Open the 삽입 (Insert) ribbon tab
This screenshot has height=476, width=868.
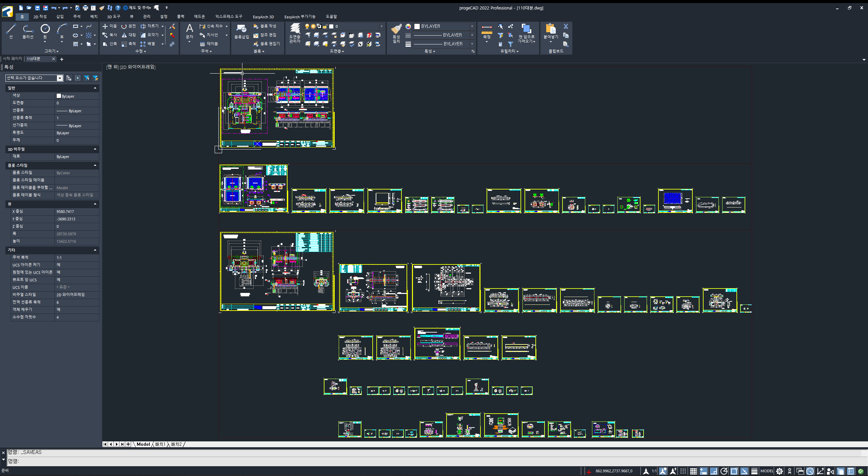[x=60, y=16]
